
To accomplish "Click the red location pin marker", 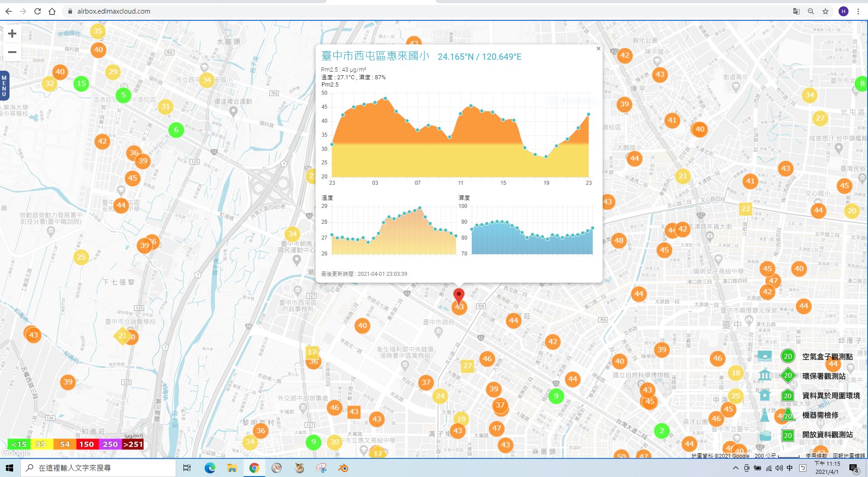I will pos(459,296).
